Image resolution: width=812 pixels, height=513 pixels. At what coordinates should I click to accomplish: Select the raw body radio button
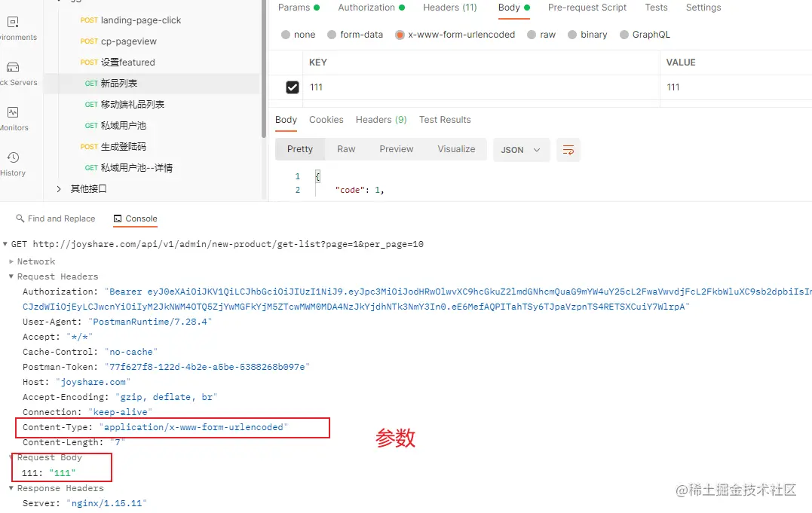click(532, 35)
